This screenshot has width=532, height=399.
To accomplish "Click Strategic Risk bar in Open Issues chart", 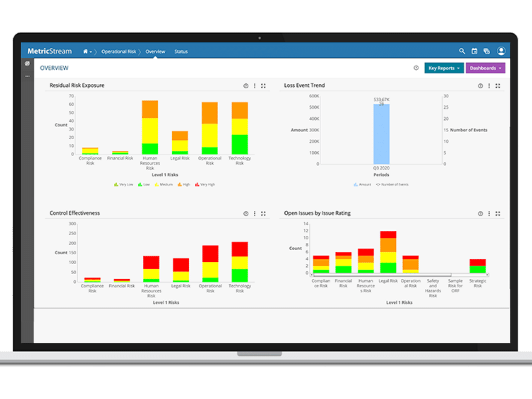I will 478,266.
